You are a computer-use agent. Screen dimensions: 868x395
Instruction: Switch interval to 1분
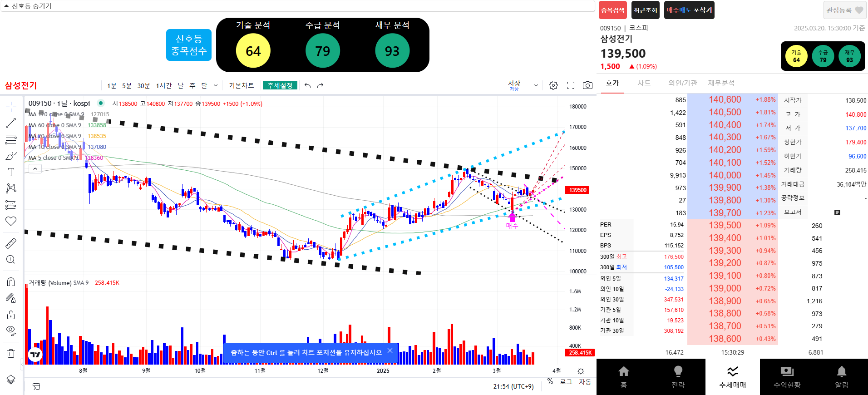pyautogui.click(x=112, y=85)
